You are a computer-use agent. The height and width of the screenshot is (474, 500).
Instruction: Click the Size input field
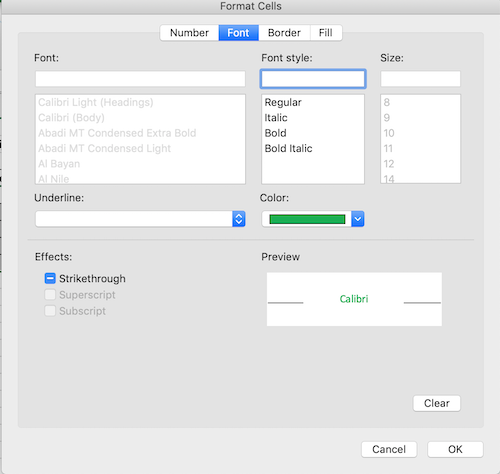click(x=420, y=79)
